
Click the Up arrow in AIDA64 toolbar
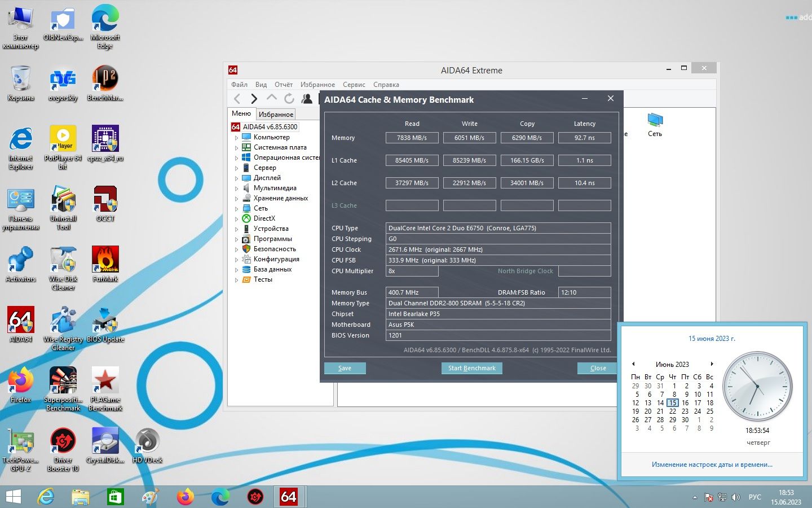[272, 98]
